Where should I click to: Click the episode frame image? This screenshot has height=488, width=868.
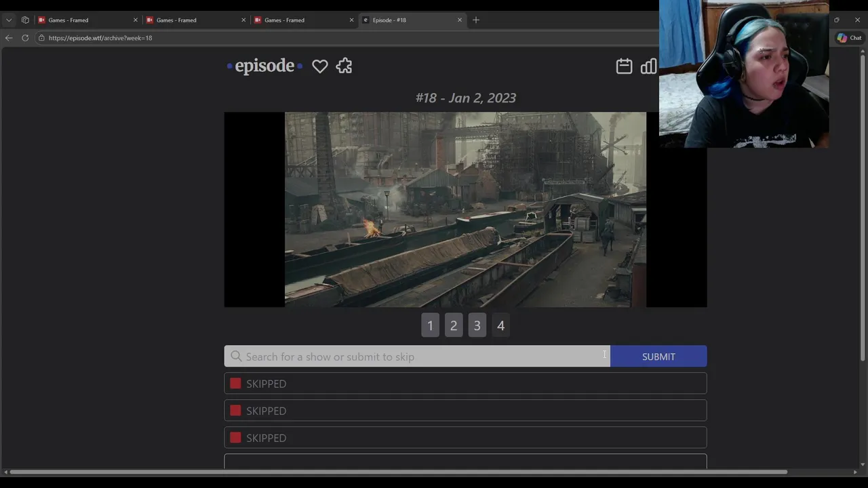(465, 209)
